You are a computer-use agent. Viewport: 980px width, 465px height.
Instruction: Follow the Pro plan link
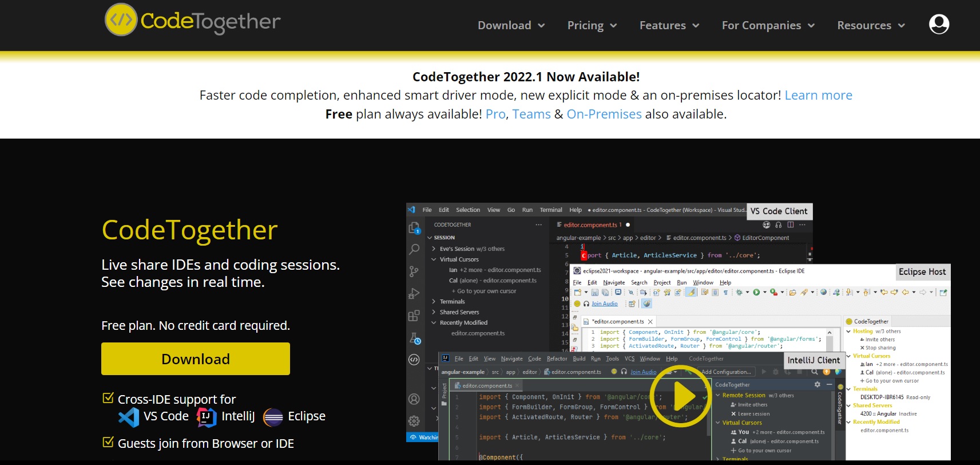coord(495,114)
